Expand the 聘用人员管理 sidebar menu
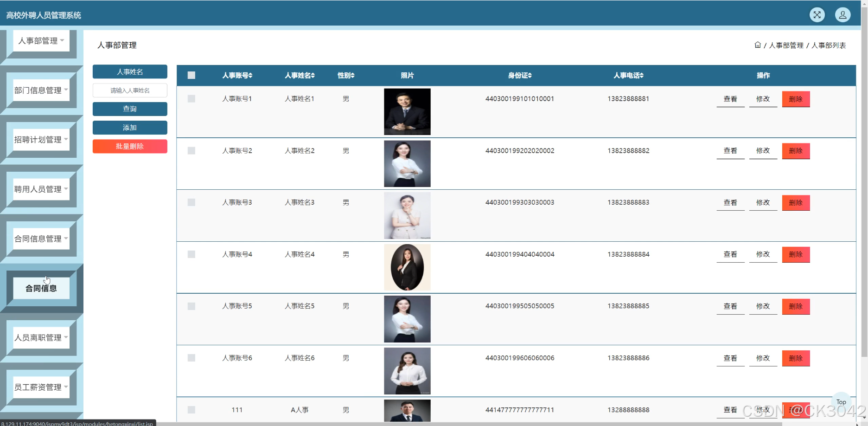Viewport: 868px width, 426px height. coord(41,189)
